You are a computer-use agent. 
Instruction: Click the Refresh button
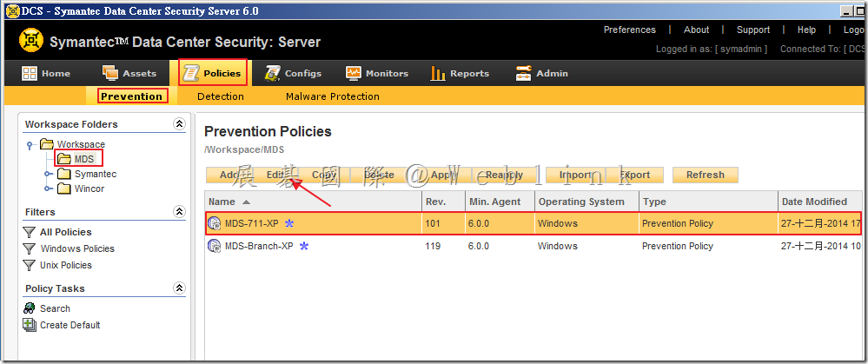[706, 175]
